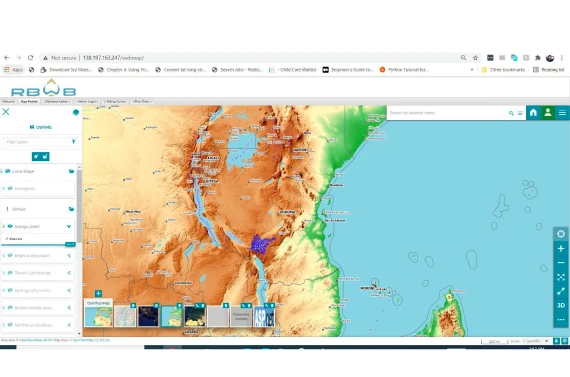Screen dimensions: 570x377
Task: Delete the night lights basemap thumbnail
Action: pos(156,305)
